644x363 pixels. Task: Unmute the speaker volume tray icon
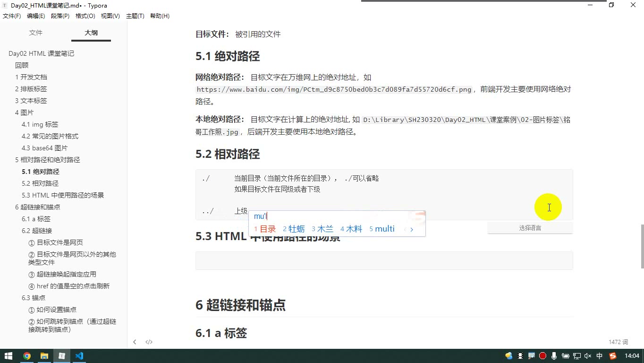[x=588, y=356]
